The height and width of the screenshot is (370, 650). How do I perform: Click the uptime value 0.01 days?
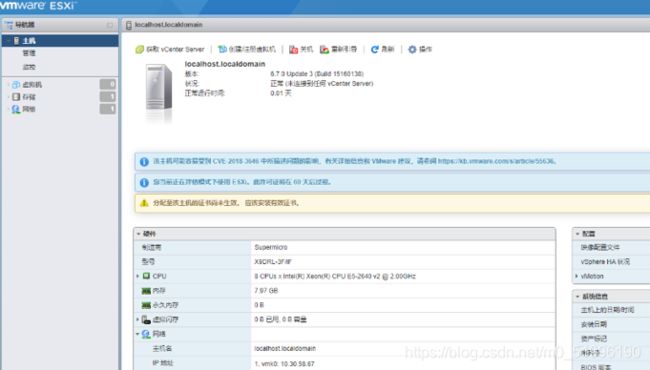(x=281, y=93)
